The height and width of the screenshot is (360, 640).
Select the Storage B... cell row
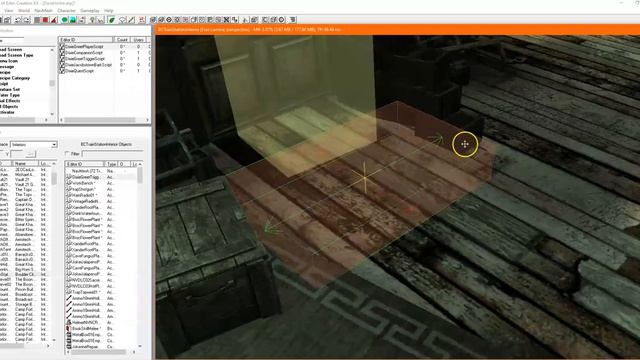coord(25,304)
